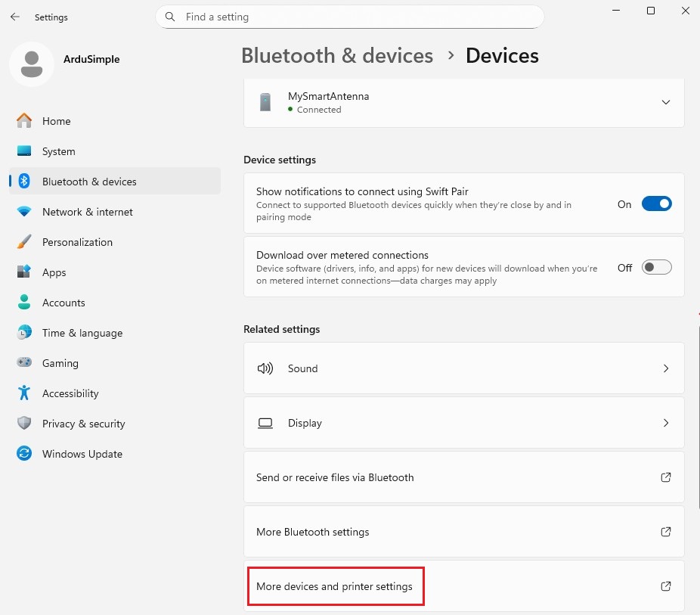Click the Gaming controller icon
700x615 pixels.
pos(24,363)
